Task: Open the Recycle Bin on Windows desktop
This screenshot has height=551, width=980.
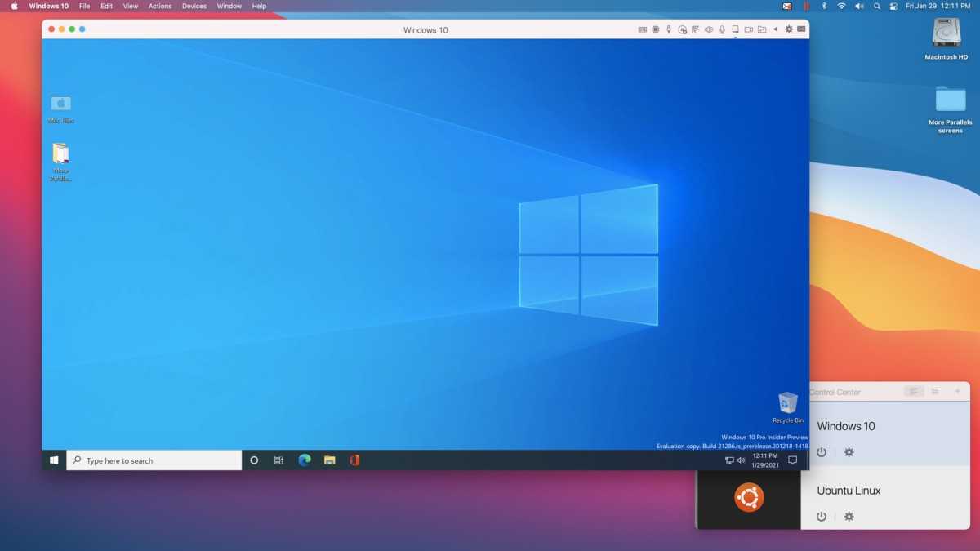Action: click(x=787, y=407)
